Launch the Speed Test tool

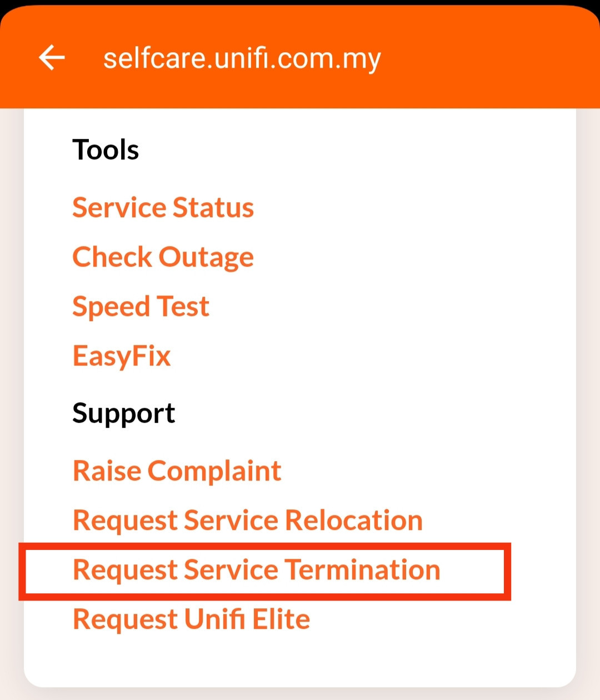[141, 307]
